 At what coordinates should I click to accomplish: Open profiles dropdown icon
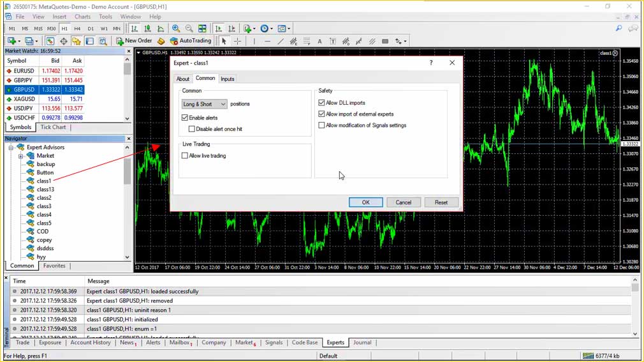coord(31,41)
